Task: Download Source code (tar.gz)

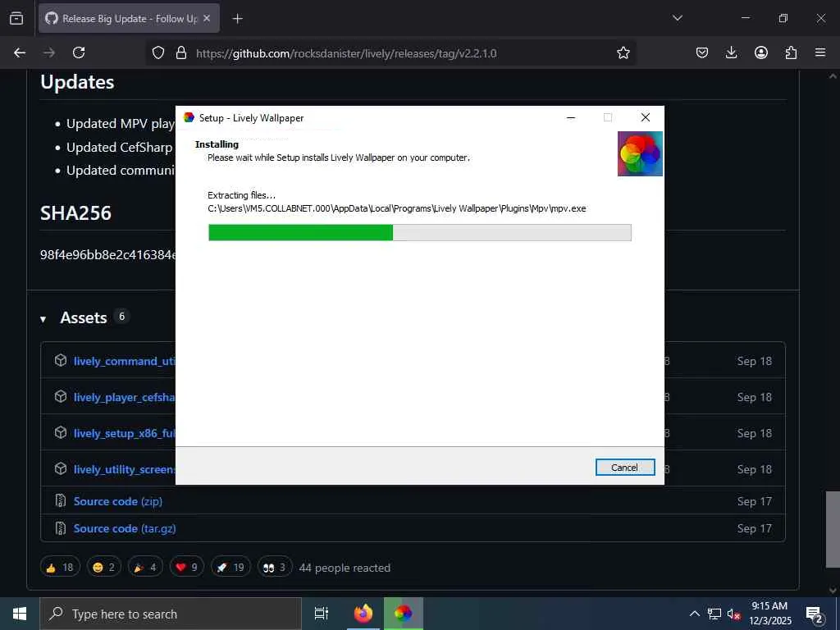Action: [125, 528]
